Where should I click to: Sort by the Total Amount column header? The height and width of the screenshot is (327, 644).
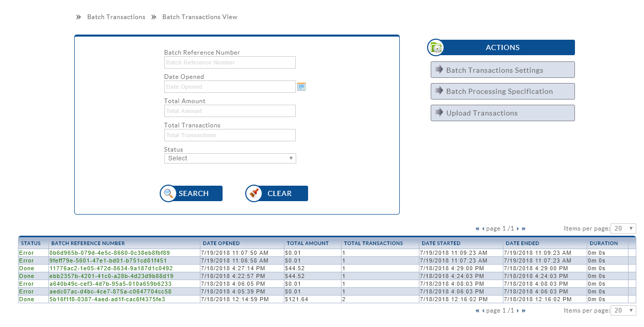click(x=308, y=243)
